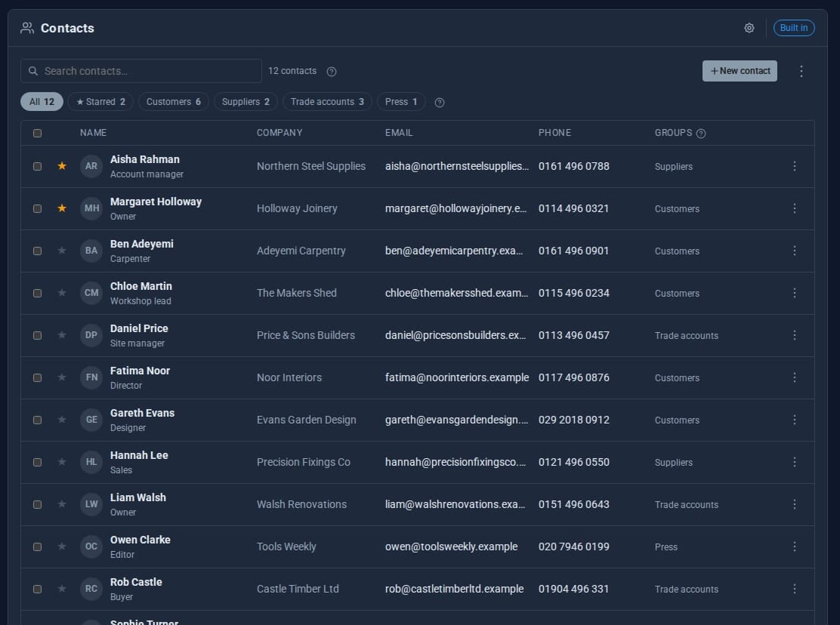
Task: Filter by Press group
Action: tap(401, 102)
